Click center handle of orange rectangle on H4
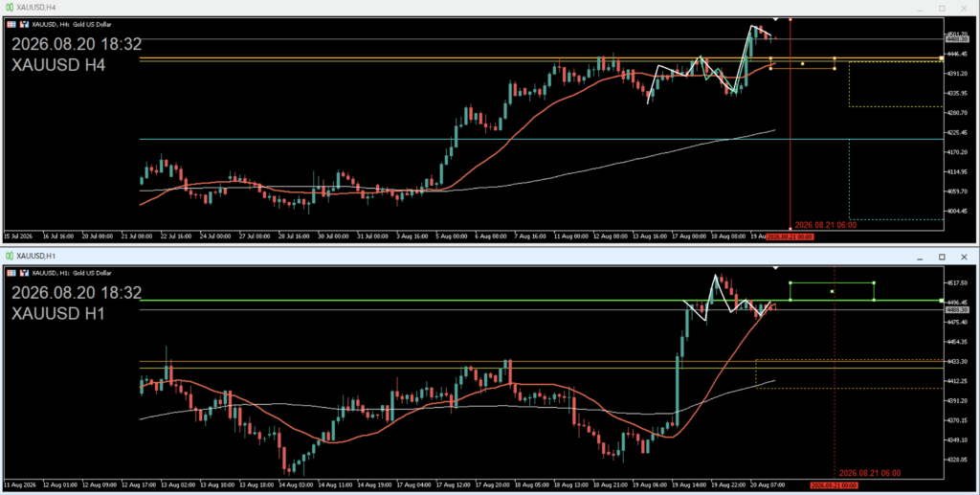Screen dimensions: 980x495 [803, 63]
